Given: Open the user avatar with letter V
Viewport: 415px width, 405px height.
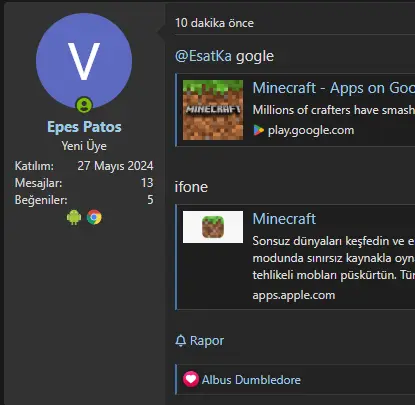Looking at the screenshot, I should 84,61.
